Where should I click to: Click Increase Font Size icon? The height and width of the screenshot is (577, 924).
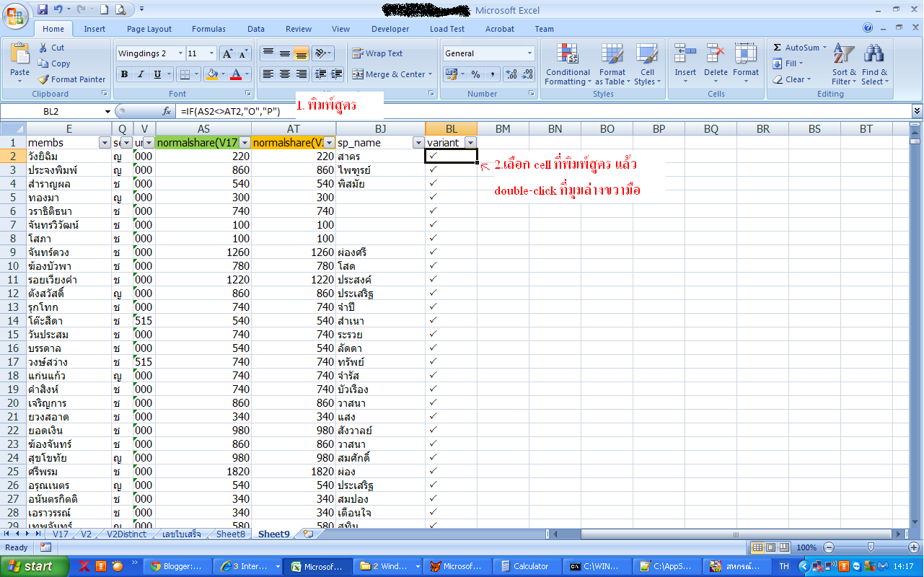(226, 53)
